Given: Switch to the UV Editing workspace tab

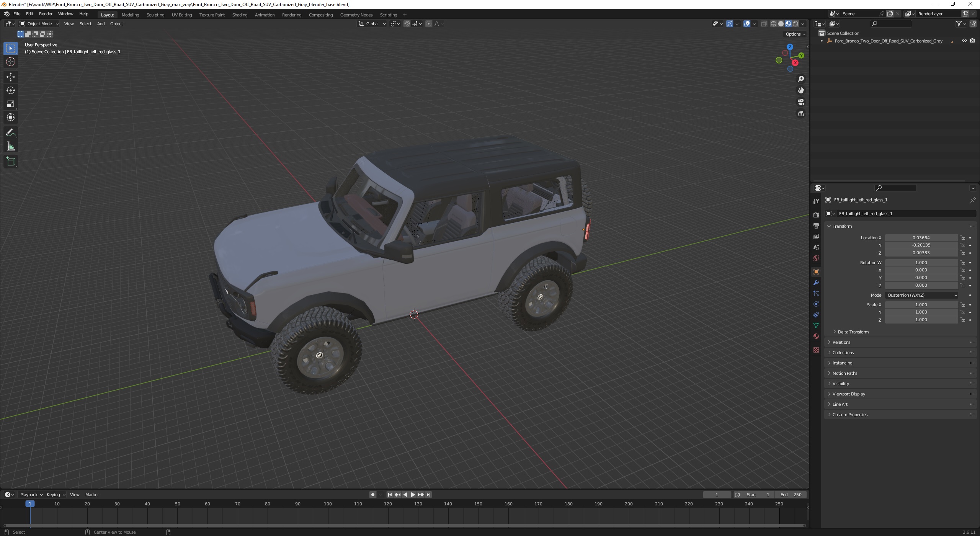Looking at the screenshot, I should point(182,15).
